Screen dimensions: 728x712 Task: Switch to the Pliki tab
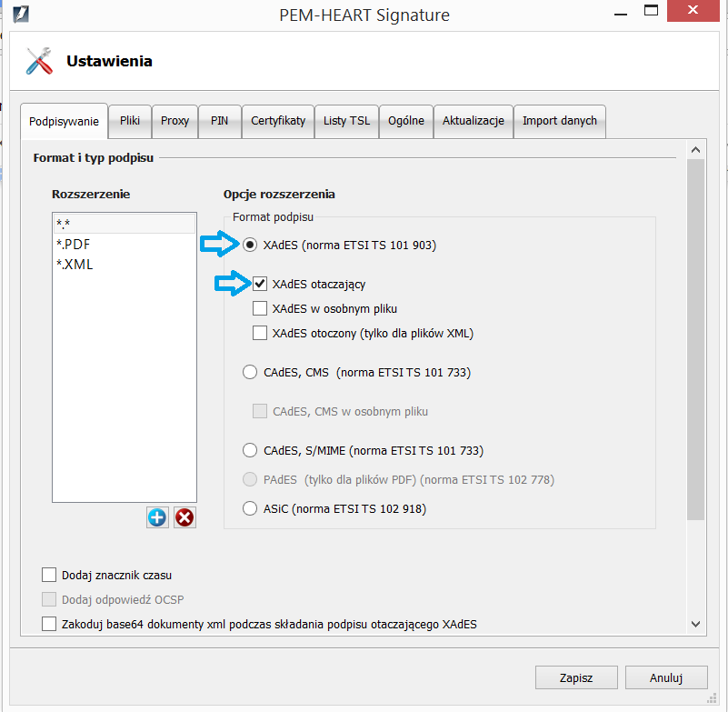coord(130,121)
